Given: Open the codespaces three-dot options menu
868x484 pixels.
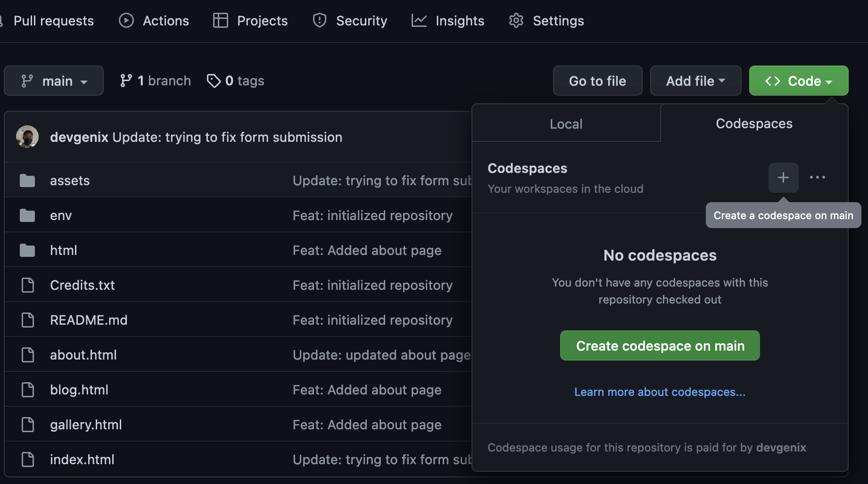Looking at the screenshot, I should [x=818, y=178].
